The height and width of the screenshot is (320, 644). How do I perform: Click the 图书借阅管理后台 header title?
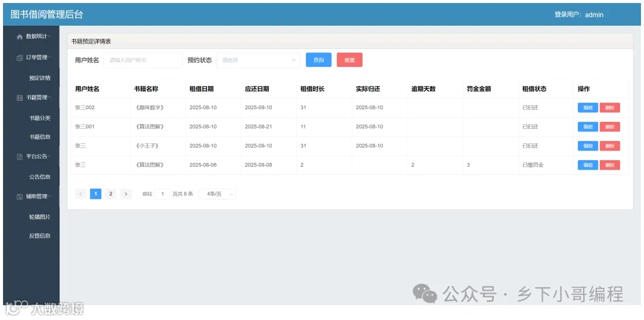(47, 14)
